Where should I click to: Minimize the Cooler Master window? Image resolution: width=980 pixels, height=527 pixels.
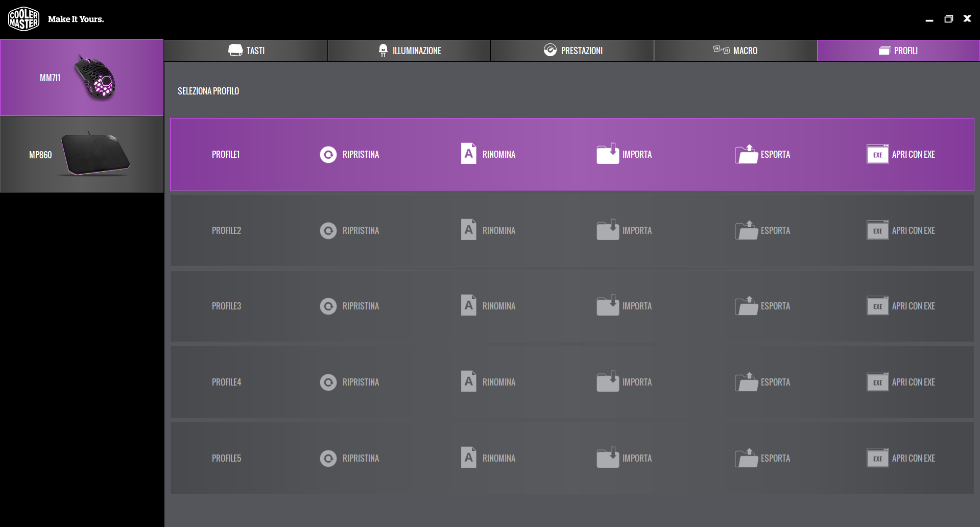[929, 19]
